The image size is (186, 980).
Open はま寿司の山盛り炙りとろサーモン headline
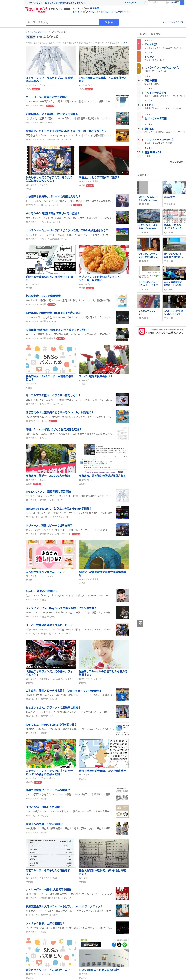[x=59, y=412]
